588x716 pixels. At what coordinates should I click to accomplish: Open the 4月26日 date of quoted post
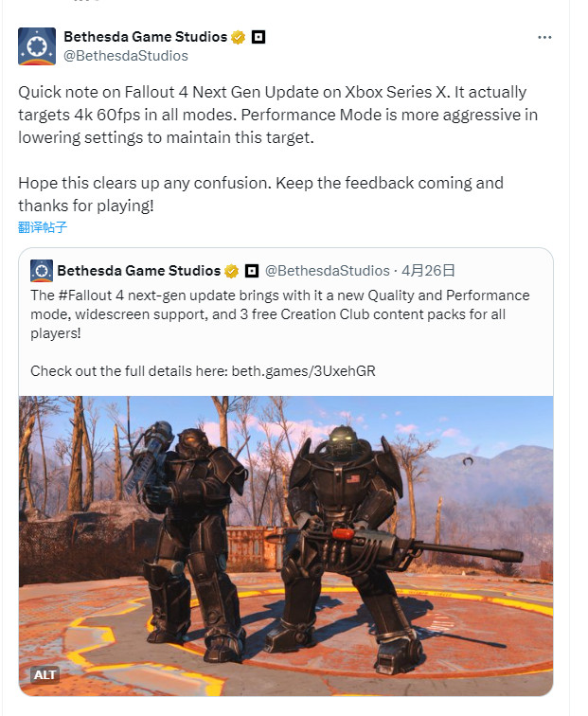428,271
